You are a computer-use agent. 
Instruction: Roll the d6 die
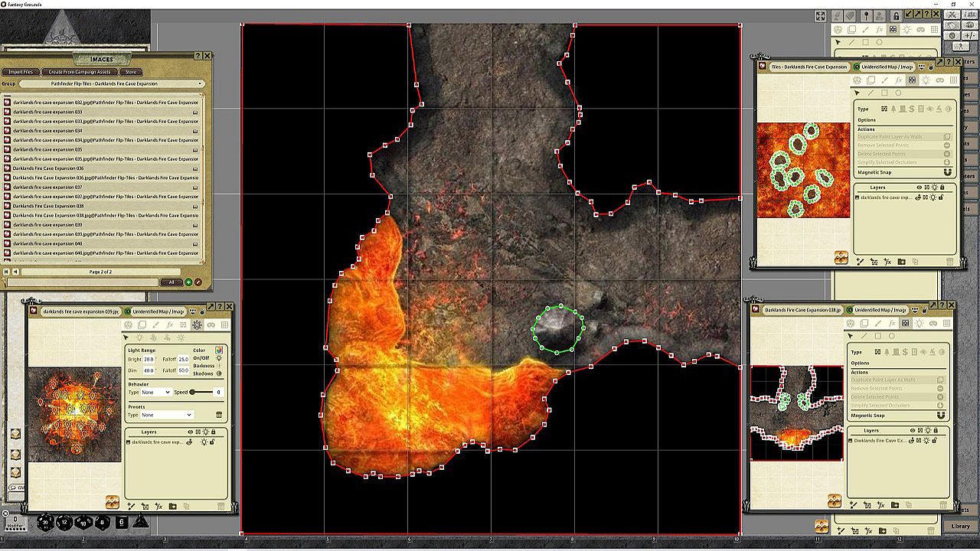point(122,523)
